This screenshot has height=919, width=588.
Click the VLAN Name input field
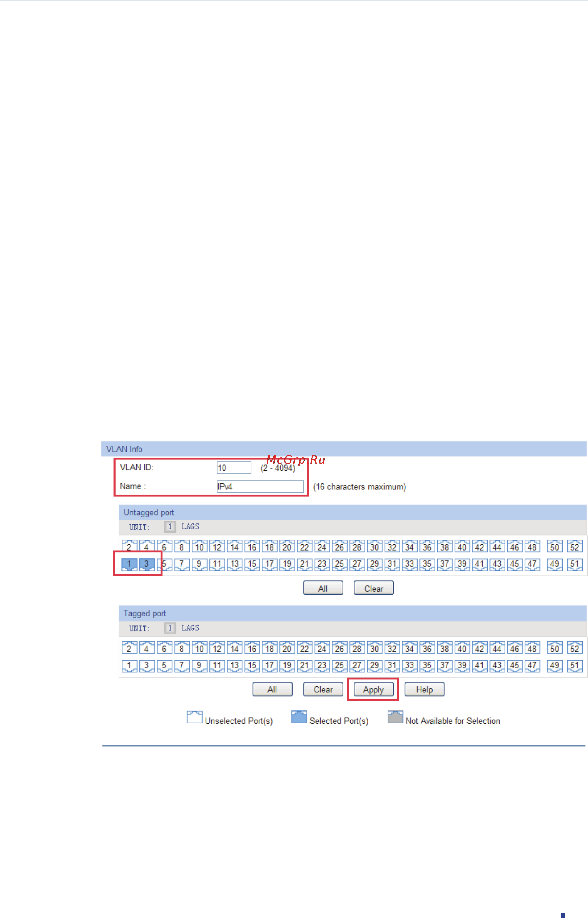[x=260, y=487]
